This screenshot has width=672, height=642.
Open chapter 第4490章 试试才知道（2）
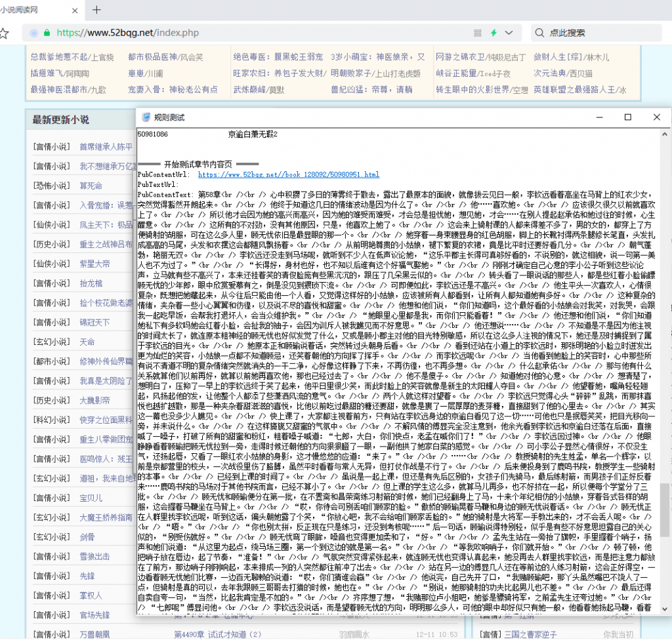(x=218, y=634)
